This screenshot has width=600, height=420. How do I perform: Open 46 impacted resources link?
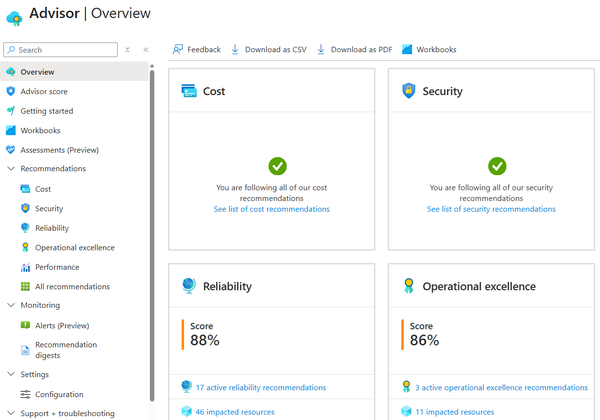[235, 412]
